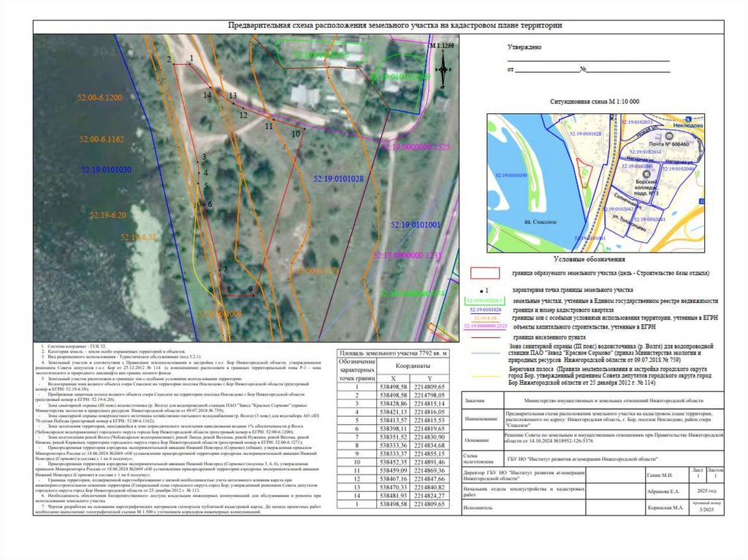The image size is (748, 560).
Task: Click the X value 538481,93
Action: (x=394, y=496)
